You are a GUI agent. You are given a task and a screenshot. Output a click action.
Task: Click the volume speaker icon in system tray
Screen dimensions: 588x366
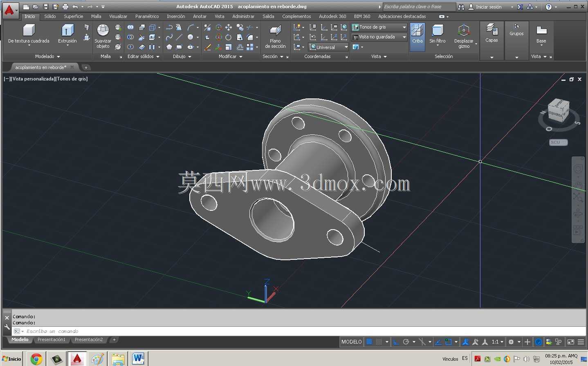coord(526,359)
